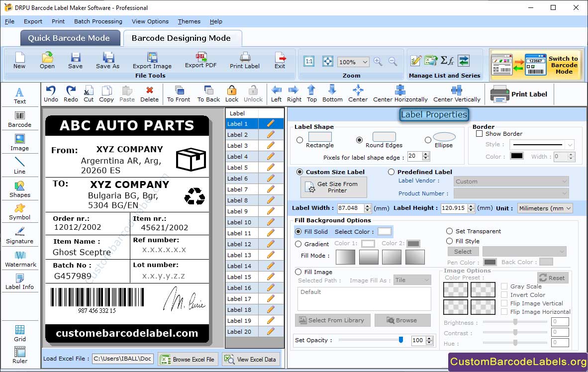Select the Fill Image option
This screenshot has width=588, height=372.
point(298,272)
